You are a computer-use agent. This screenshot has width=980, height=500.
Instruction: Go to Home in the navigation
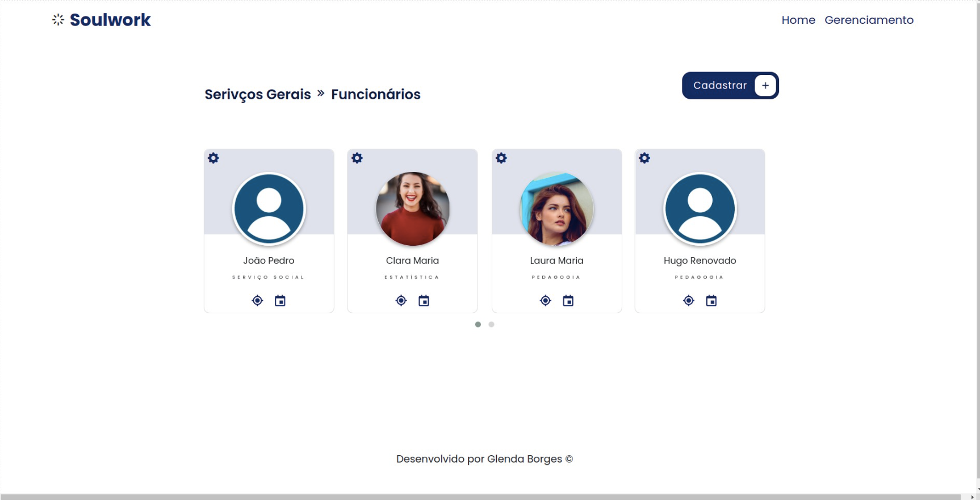[x=798, y=20]
